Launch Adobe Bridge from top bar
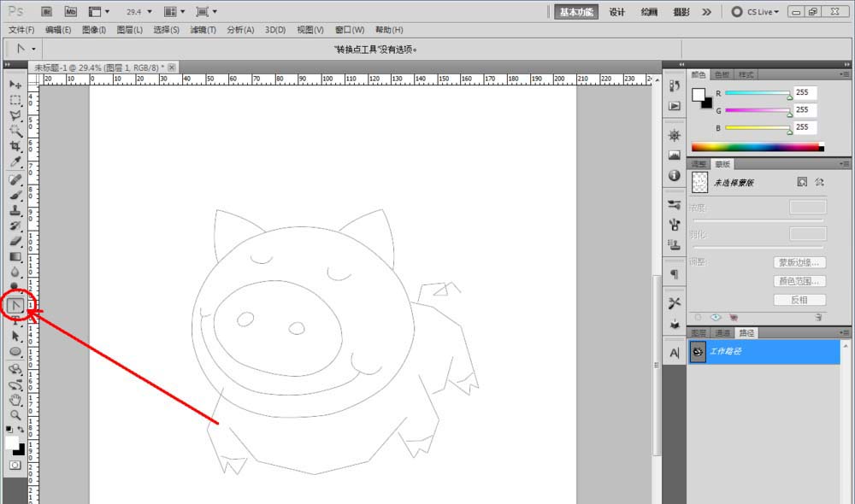Screen dimensions: 855x504 point(47,11)
